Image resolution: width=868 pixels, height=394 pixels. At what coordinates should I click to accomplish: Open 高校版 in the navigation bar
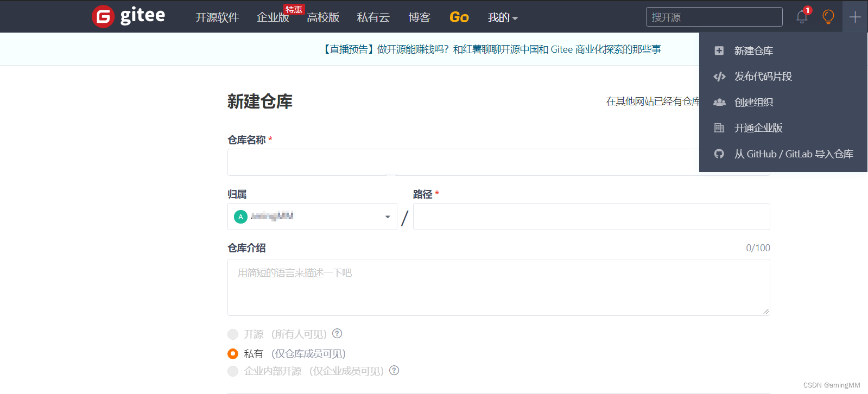click(323, 17)
